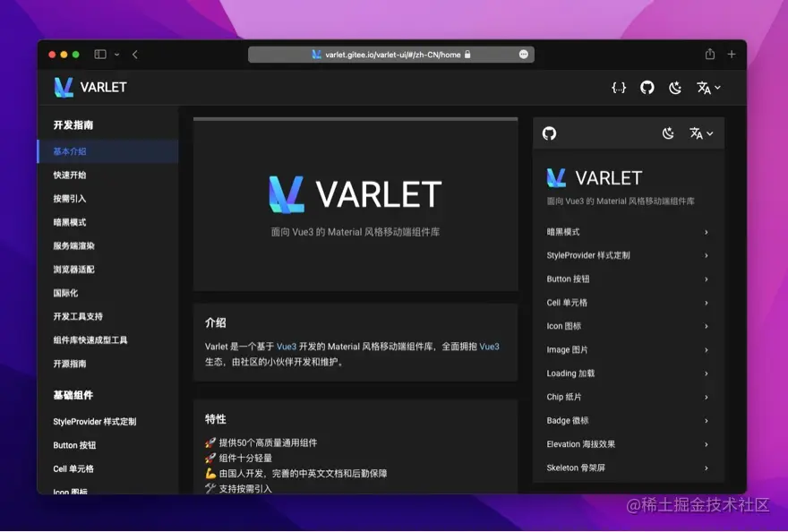
Task: Click the Varlet logo in the top navbar
Action: 90,87
